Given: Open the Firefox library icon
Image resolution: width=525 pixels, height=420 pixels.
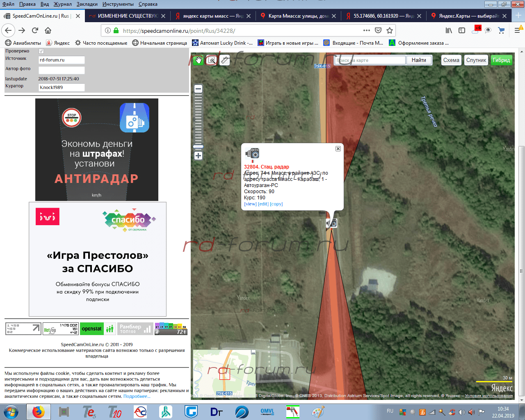Looking at the screenshot, I should 449,30.
